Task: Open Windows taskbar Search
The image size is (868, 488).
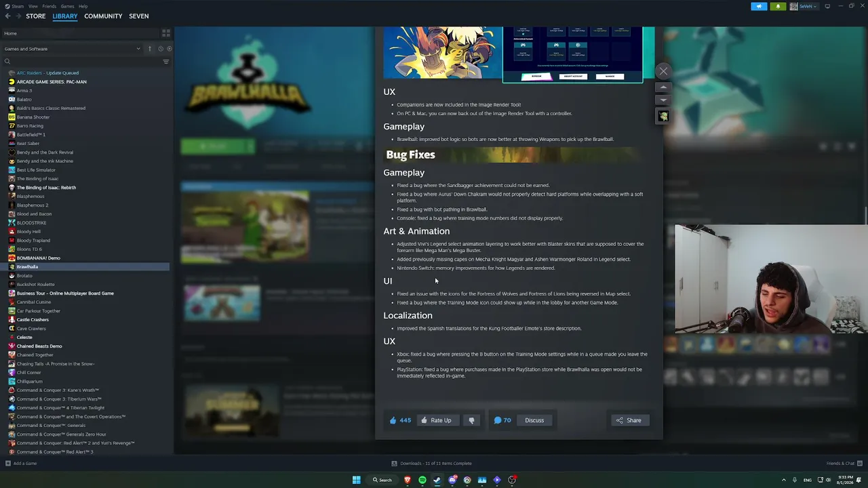Action: (382, 480)
